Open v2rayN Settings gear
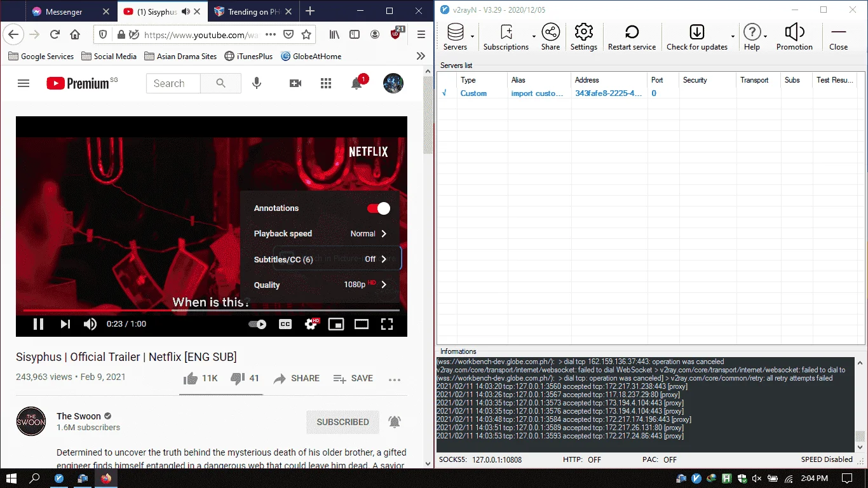This screenshot has height=488, width=868. (x=583, y=37)
